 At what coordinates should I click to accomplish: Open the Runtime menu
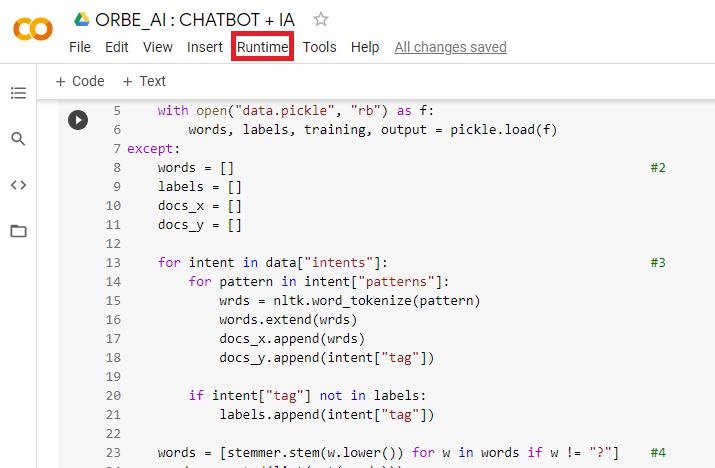coord(263,47)
